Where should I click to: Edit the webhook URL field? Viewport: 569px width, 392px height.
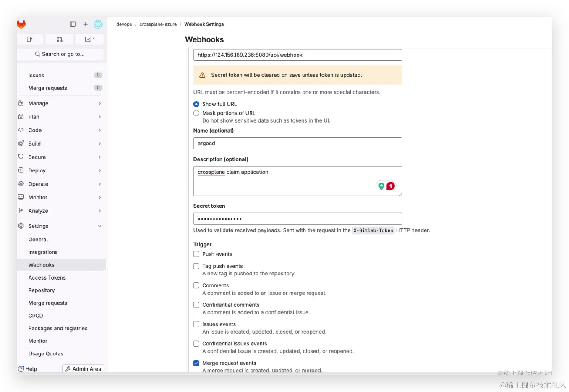click(298, 55)
